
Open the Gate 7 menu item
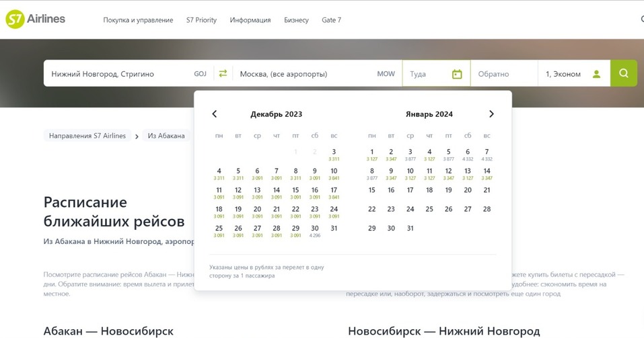(x=331, y=20)
